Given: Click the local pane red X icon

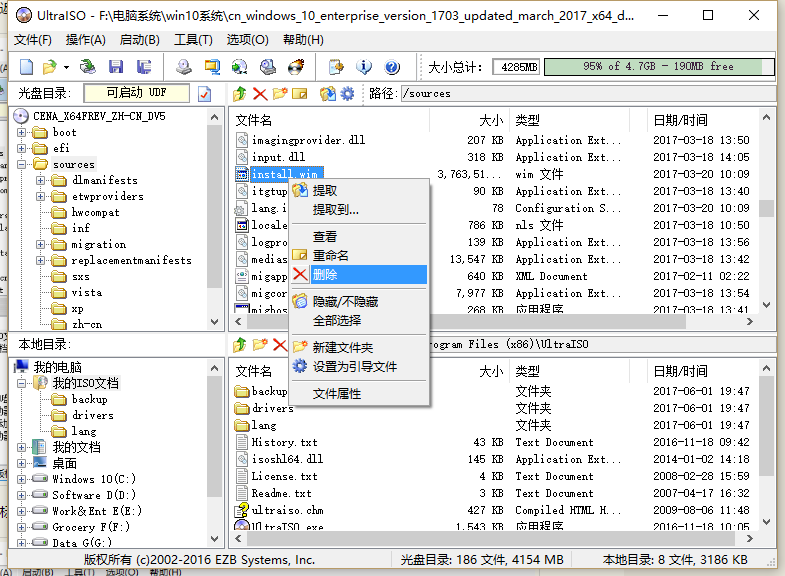Looking at the screenshot, I should click(280, 344).
